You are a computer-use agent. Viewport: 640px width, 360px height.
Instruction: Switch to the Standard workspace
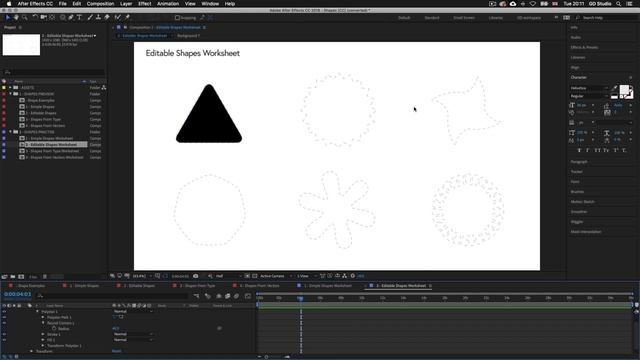[432, 18]
